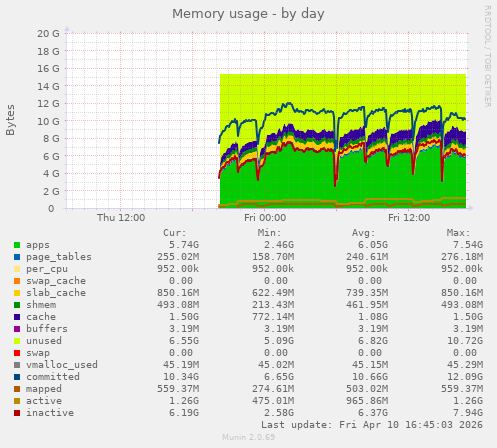Click the 'Munin 2.0.69' footer text
Image resolution: width=497 pixels, height=448 pixels.
249,437
